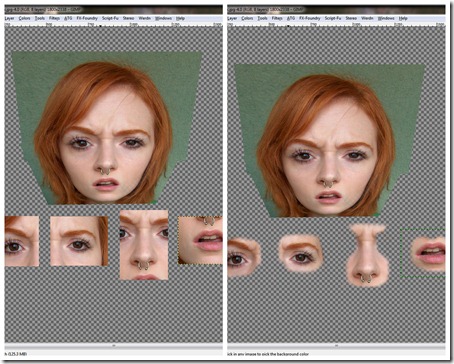Select the leftmost eye crop in the left window
454x364 pixels.
[x=22, y=241]
